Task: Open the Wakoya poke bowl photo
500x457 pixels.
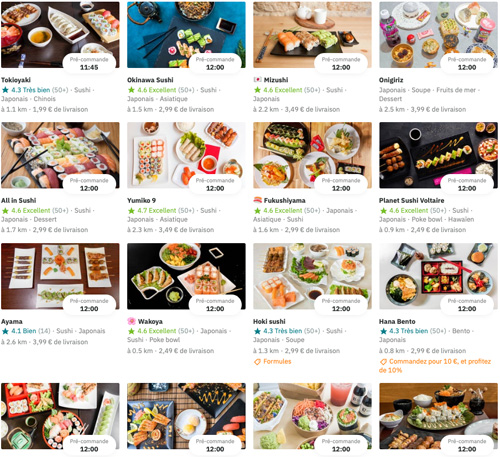Action: [186, 276]
